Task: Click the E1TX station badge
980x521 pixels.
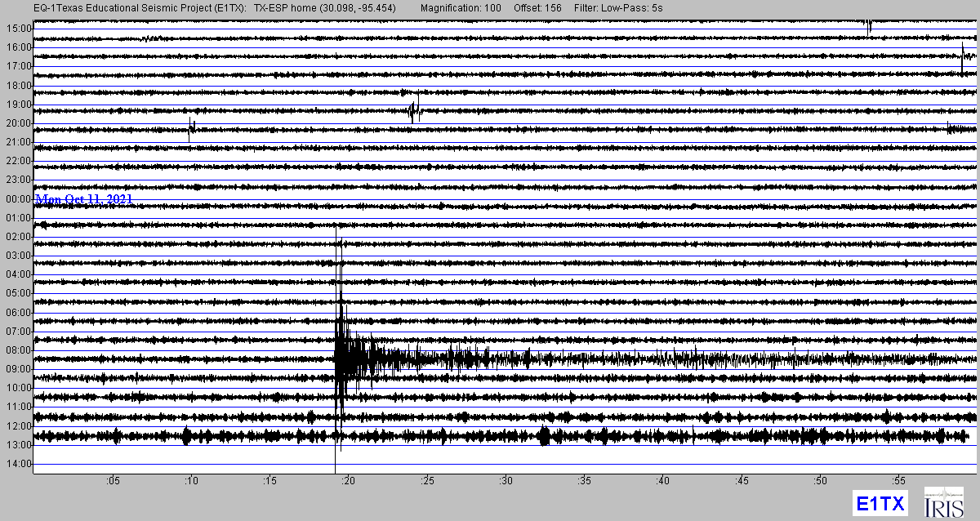Action: 880,503
